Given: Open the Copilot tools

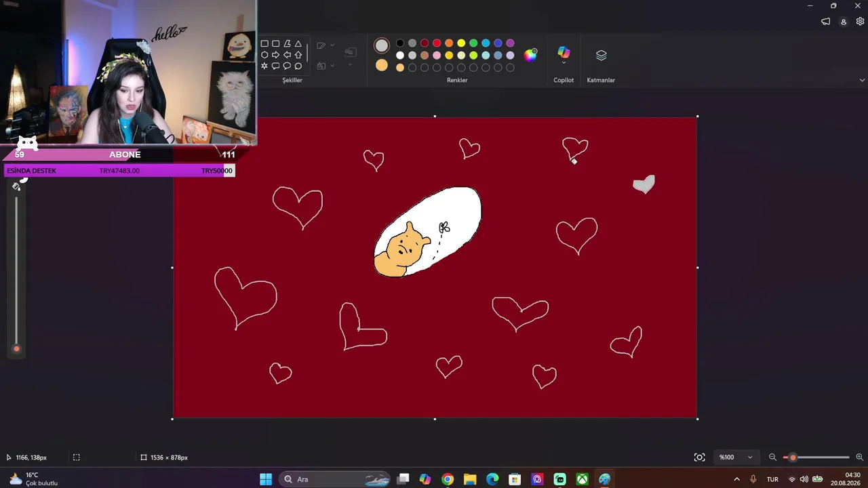Looking at the screenshot, I should pyautogui.click(x=564, y=53).
